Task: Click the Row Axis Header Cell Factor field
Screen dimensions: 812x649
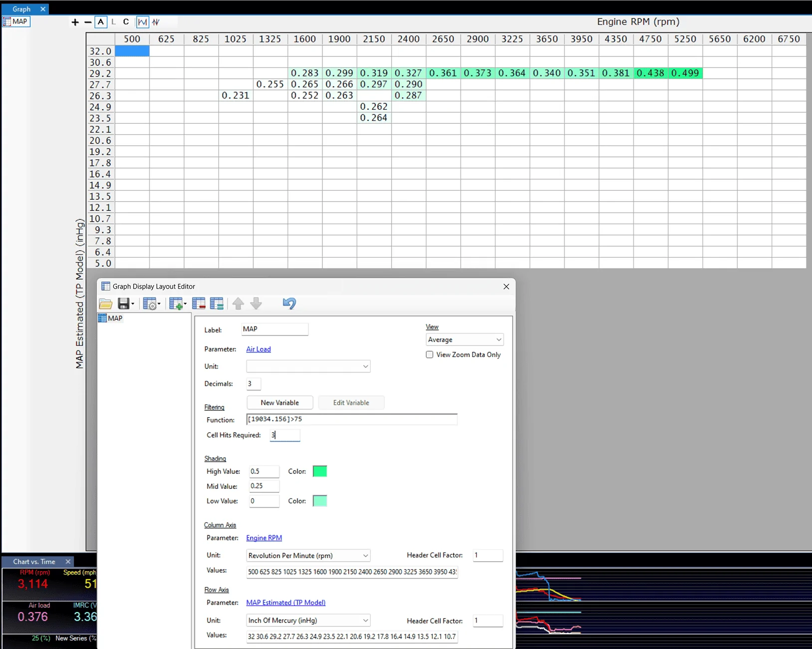Action: [x=488, y=621]
